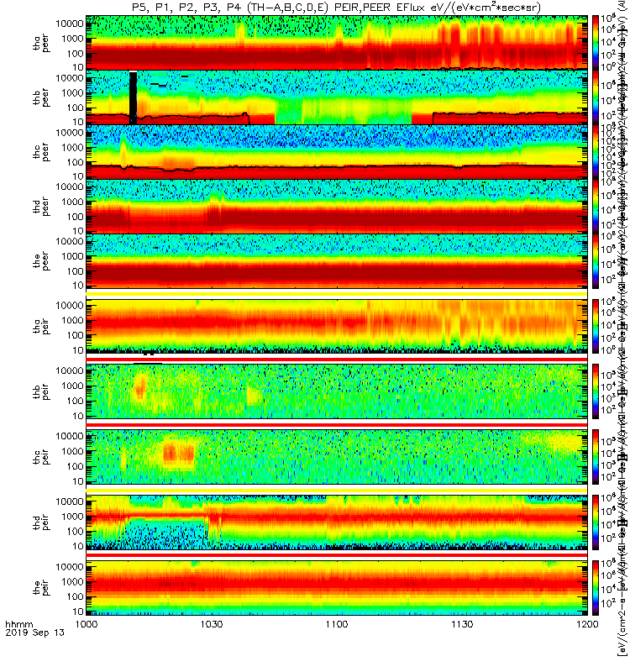This screenshot has height=672, width=630.
Task: Select the 'thd peer' y-axis label
Action: tap(41, 207)
